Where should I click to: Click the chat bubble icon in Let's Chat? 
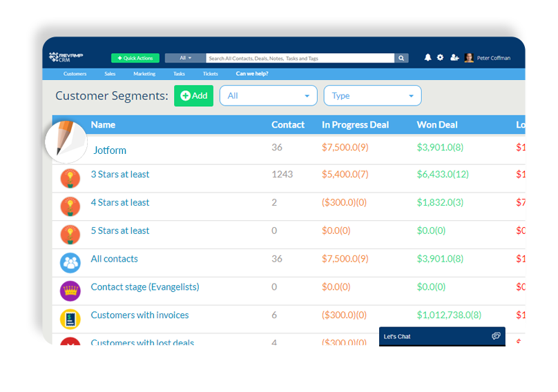coord(496,336)
